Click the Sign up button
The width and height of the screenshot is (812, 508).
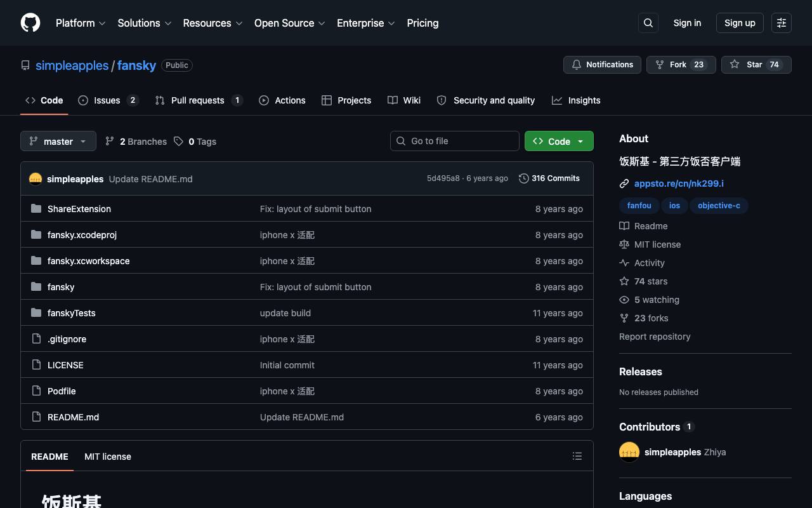point(740,23)
